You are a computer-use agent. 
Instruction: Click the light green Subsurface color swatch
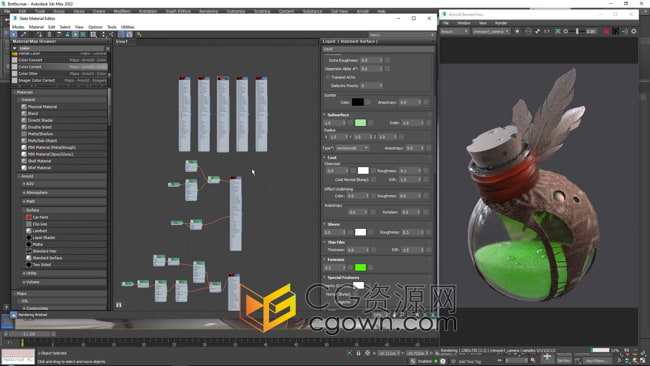[x=360, y=123]
